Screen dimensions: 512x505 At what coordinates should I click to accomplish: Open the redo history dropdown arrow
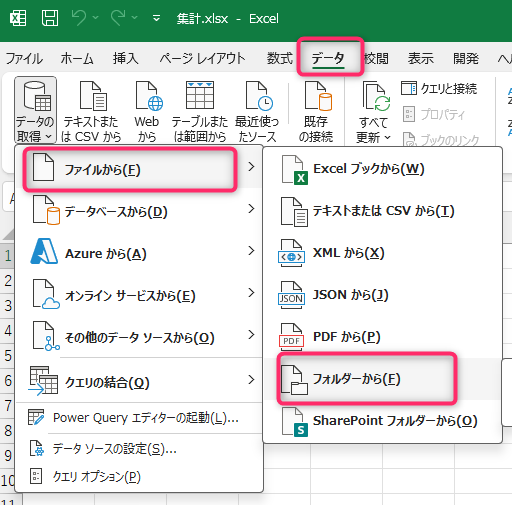click(x=134, y=18)
